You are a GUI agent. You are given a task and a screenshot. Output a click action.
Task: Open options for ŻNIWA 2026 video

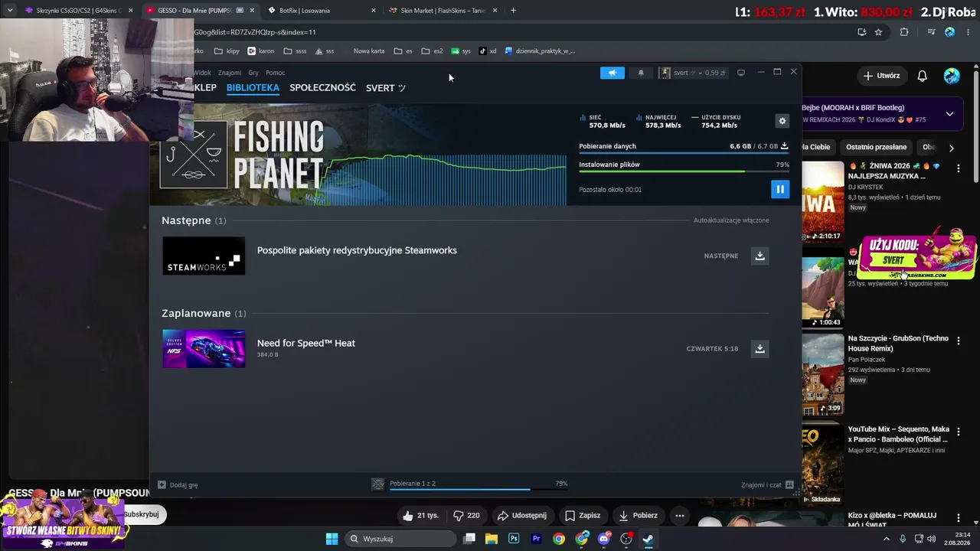[x=958, y=168]
